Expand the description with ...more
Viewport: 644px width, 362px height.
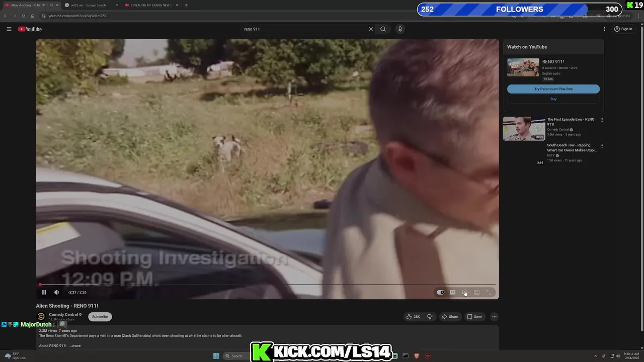click(75, 346)
